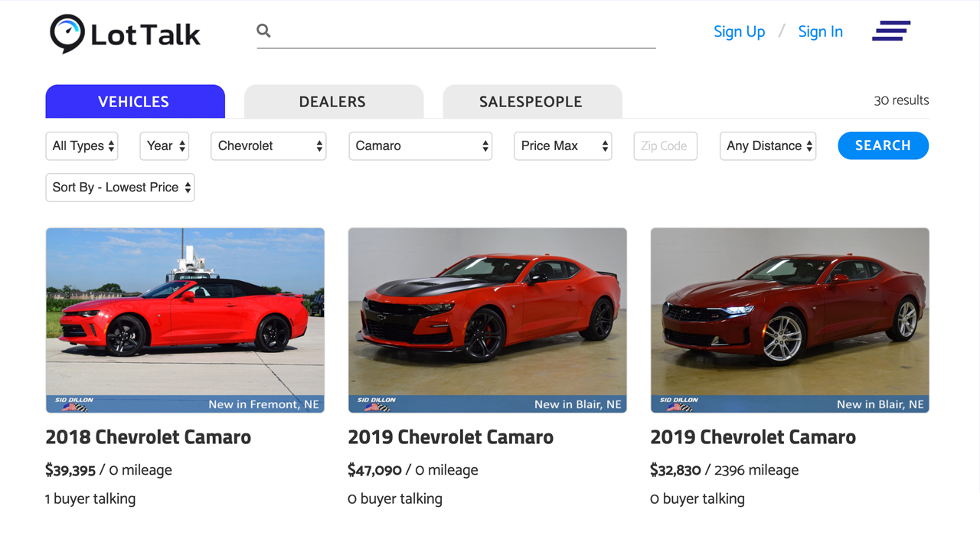Open the Fremont, NE red convertible photo
The width and height of the screenshot is (980, 536).
tap(185, 320)
